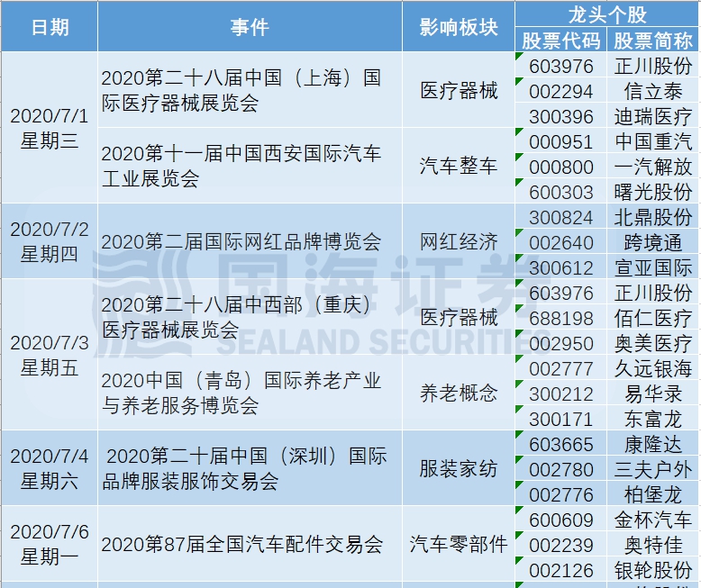The image size is (701, 588).
Task: Select the 2020/7/6 星期一 date cell
Action: pyautogui.click(x=50, y=544)
